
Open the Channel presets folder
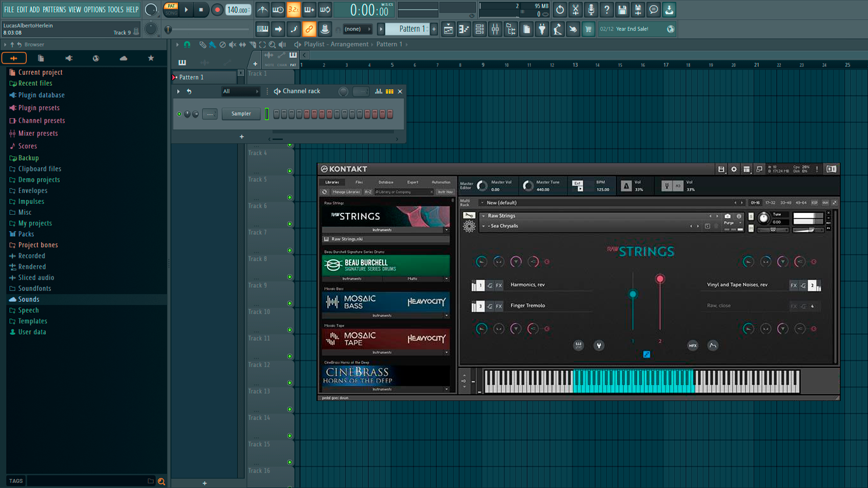[41, 121]
